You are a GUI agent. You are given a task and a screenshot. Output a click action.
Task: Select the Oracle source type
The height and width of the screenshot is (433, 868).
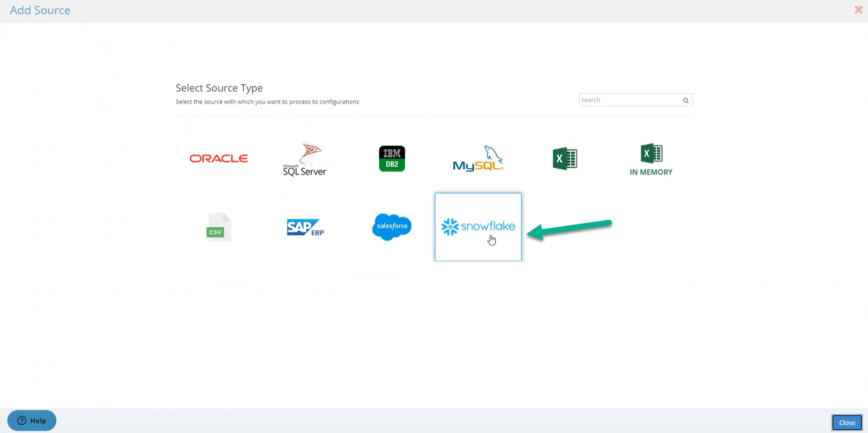(219, 159)
